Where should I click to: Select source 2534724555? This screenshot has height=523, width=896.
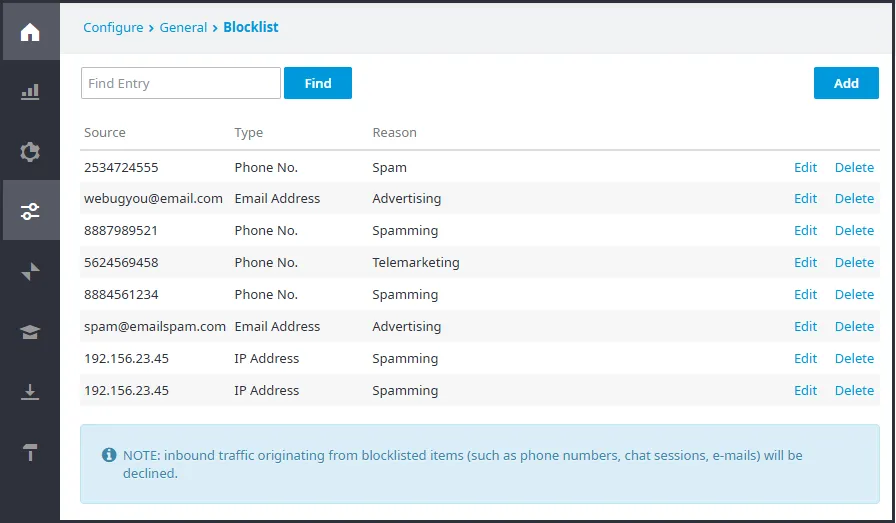point(121,167)
